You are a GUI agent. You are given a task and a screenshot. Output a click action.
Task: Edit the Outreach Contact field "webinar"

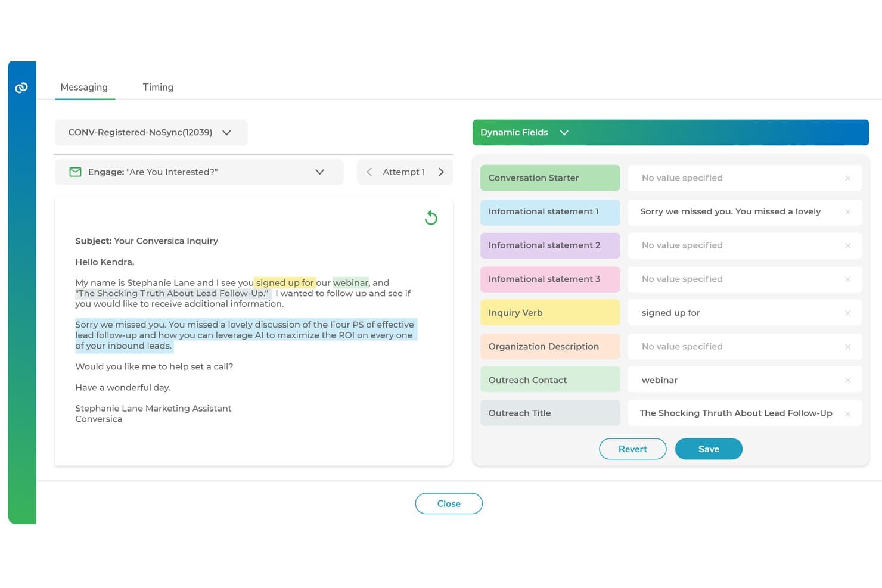(745, 380)
